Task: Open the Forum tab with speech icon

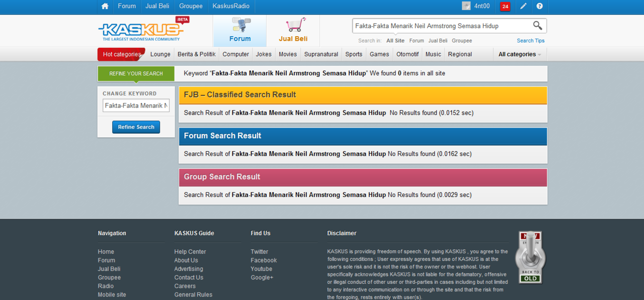Action: tap(240, 31)
